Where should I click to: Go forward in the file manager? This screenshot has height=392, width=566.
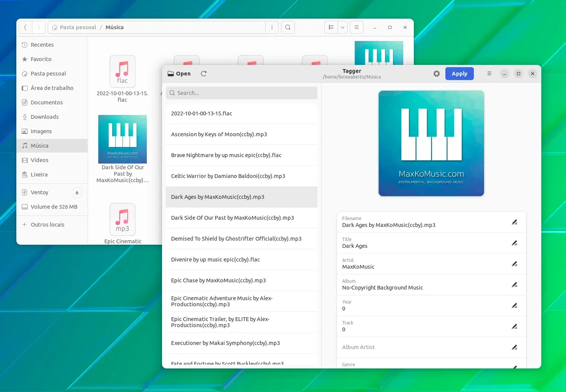coord(39,27)
